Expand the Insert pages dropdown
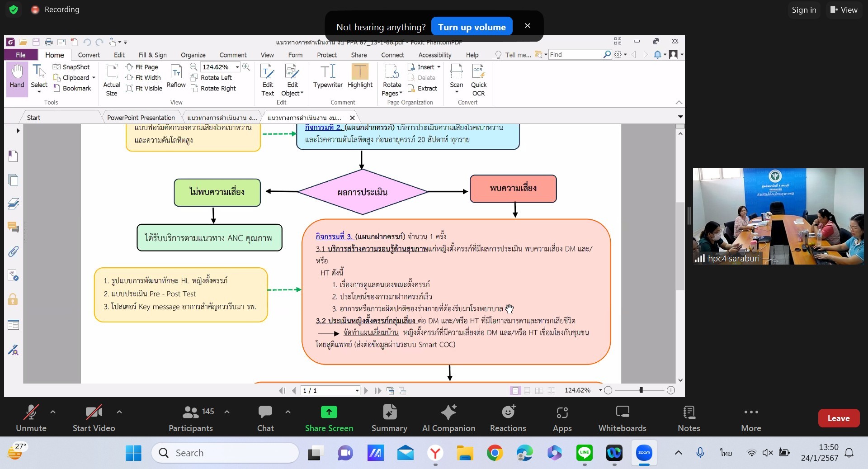868x469 pixels. tap(439, 67)
